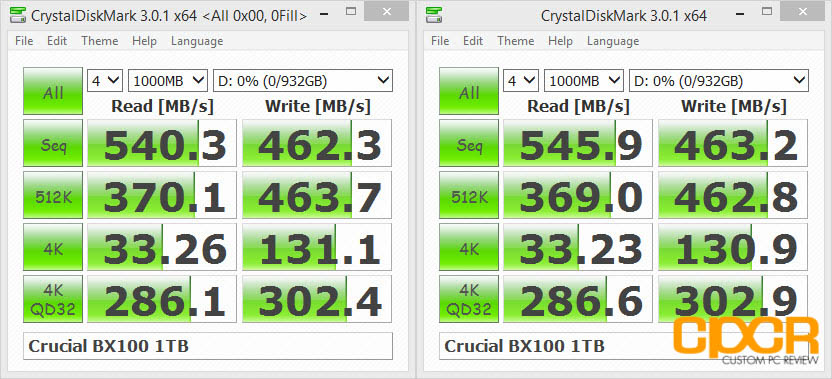The height and width of the screenshot is (379, 832).
Task: Maximize the right CrystalDiskMark window
Action: 767,11
